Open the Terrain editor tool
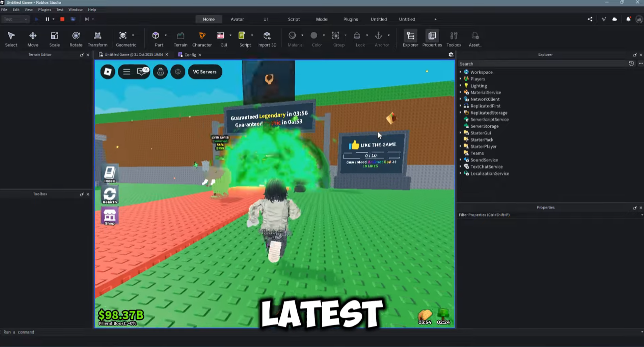 [x=180, y=36]
